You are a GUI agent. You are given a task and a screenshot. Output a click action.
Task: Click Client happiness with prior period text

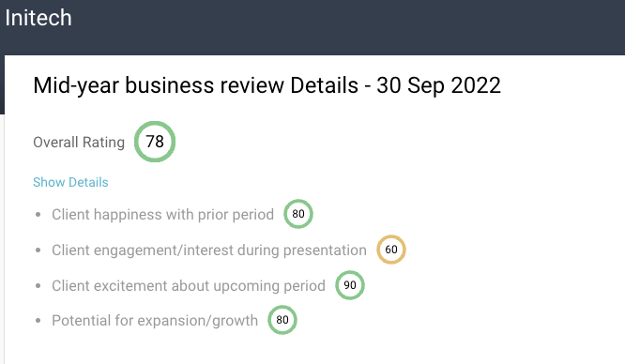pos(162,215)
